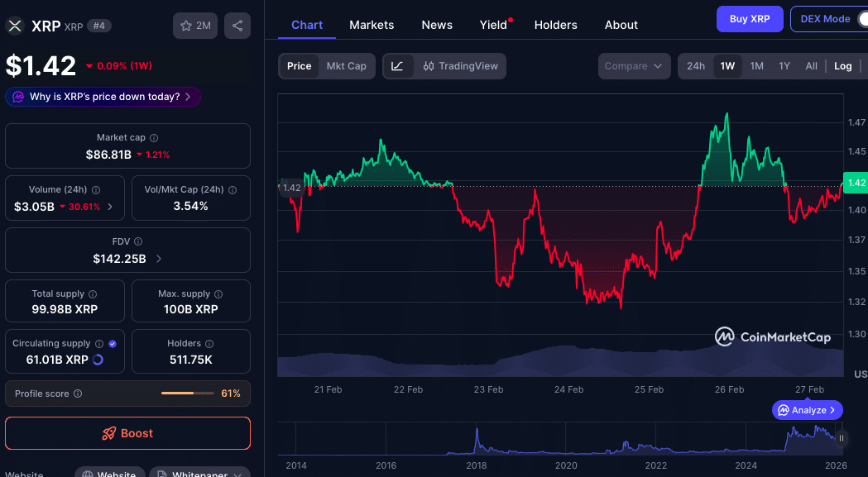The height and width of the screenshot is (477, 868).
Task: Click the Profile score progress bar
Action: tap(188, 394)
